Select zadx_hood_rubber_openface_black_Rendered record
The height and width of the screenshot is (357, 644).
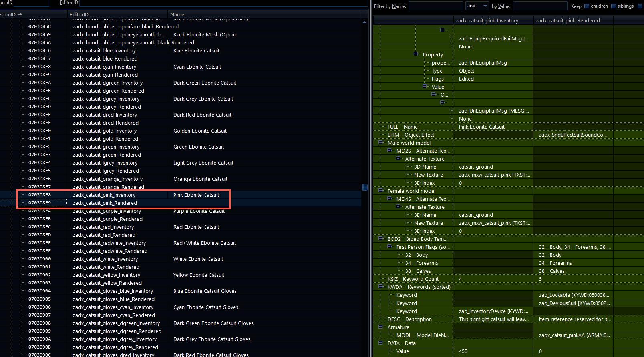click(x=180, y=26)
